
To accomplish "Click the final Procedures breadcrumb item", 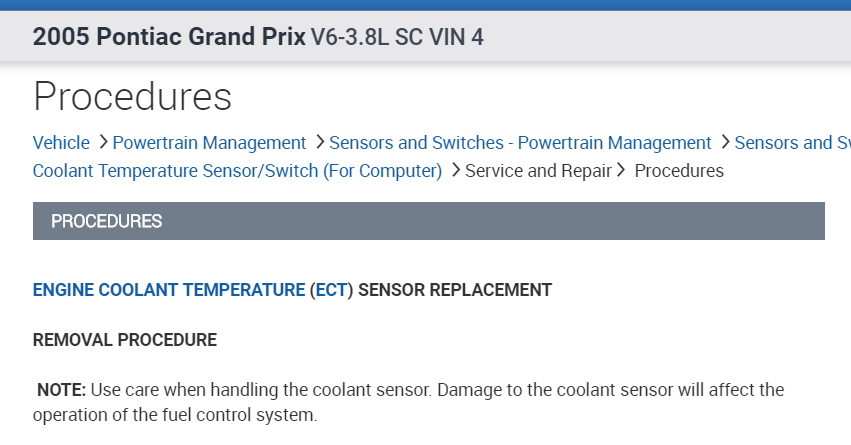I will pos(679,171).
